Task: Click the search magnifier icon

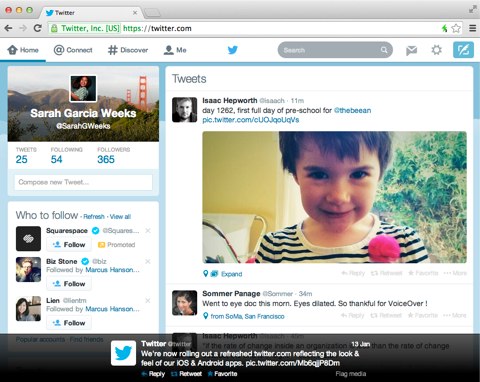Action: pyautogui.click(x=384, y=50)
